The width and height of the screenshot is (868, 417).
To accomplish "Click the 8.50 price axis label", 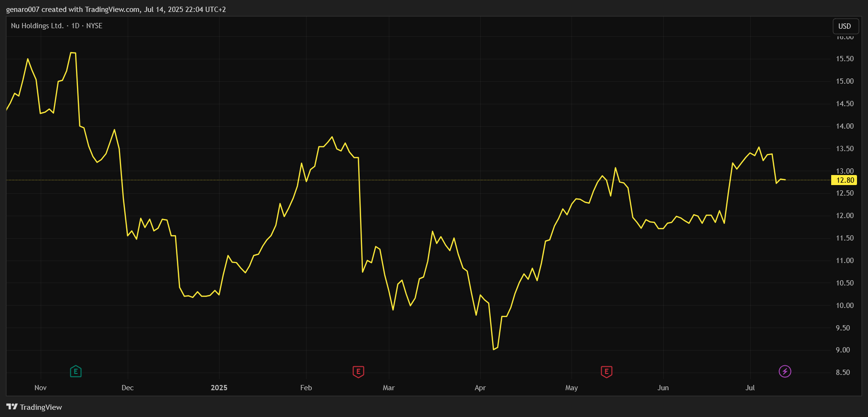I will point(843,373).
